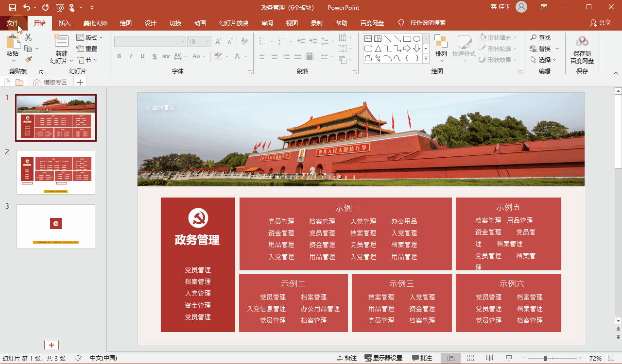Viewport: 622px width, 364px height.
Task: Switch to the 百度网盘 tab
Action: [x=372, y=23]
